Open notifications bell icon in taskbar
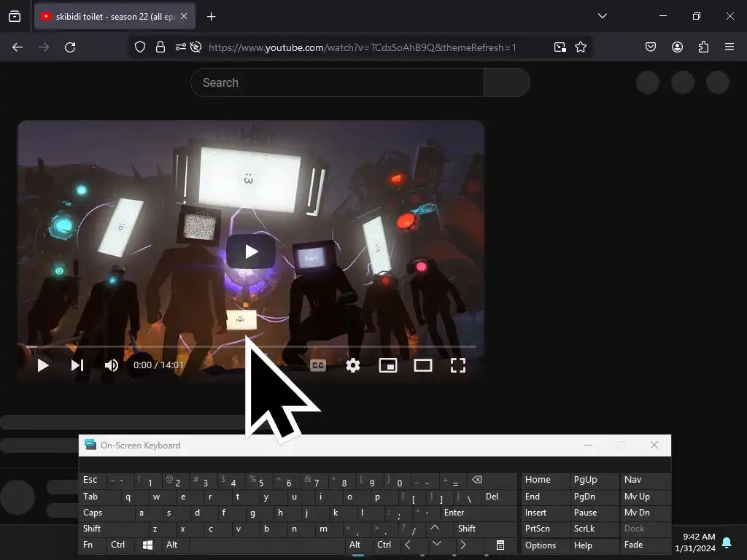747x560 pixels. pos(727,542)
